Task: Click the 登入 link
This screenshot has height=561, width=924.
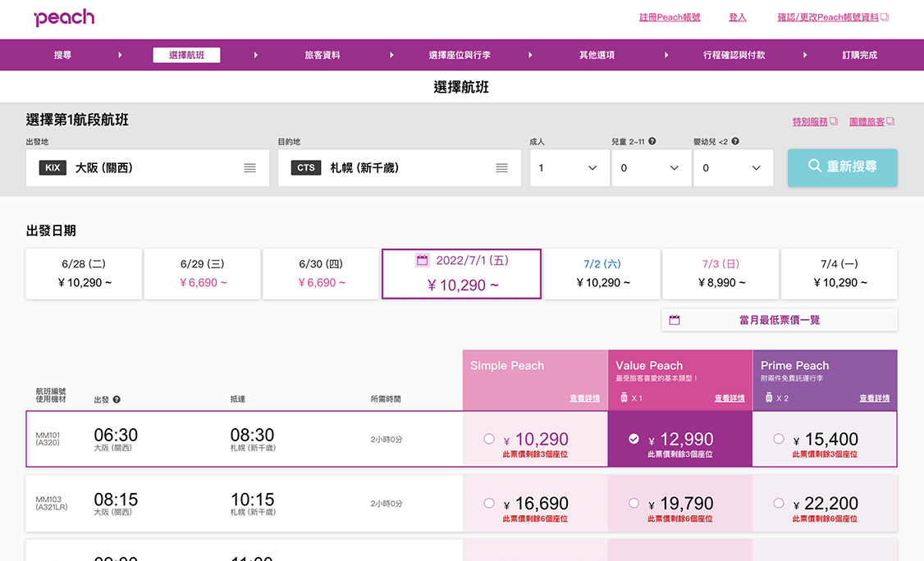Action: coord(738,17)
